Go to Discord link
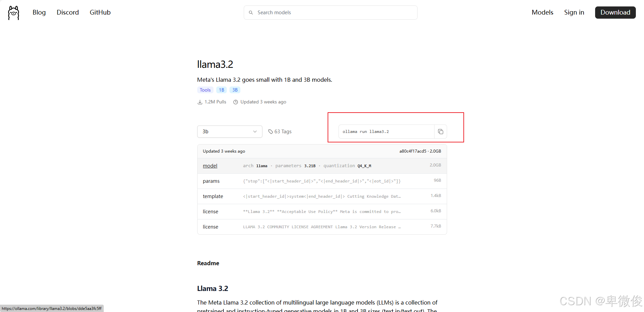Image resolution: width=644 pixels, height=312 pixels. pyautogui.click(x=68, y=13)
